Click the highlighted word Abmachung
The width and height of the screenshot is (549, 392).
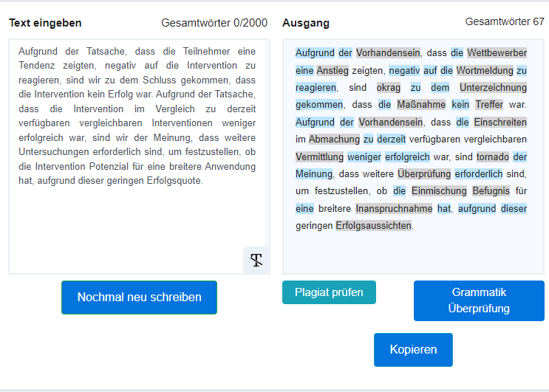[334, 140]
